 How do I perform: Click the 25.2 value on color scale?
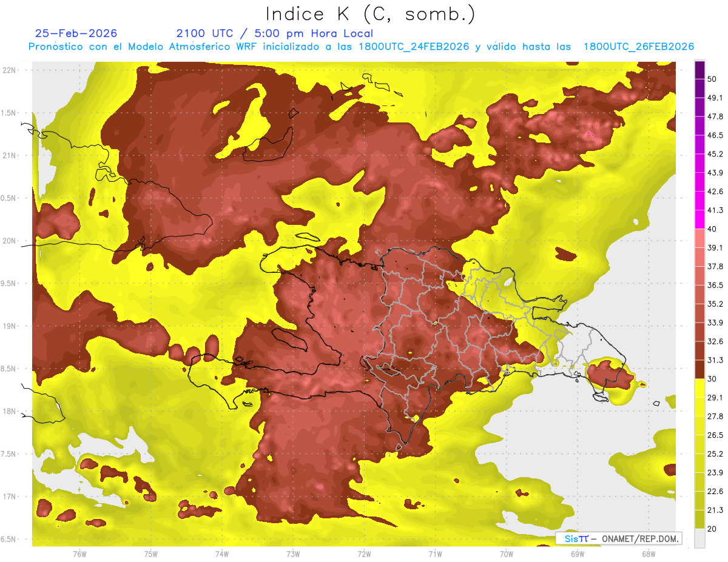coord(715,454)
